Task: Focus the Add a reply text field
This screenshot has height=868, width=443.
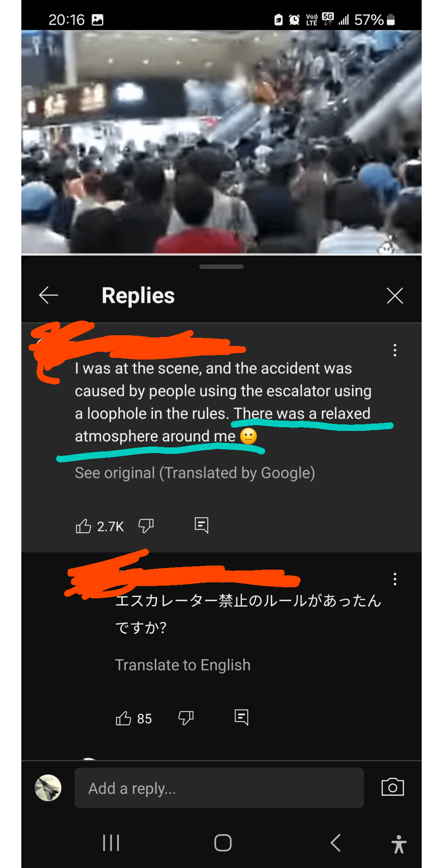Action: click(219, 788)
